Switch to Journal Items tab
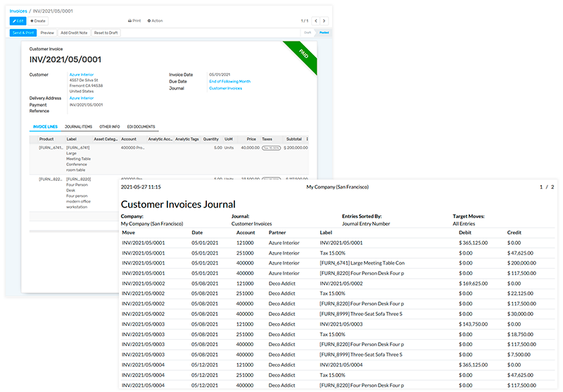The height and width of the screenshot is (392, 563). pyautogui.click(x=78, y=127)
